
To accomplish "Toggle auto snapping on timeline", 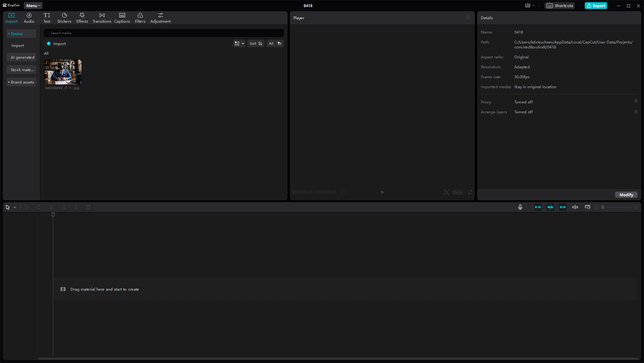I will tap(550, 207).
